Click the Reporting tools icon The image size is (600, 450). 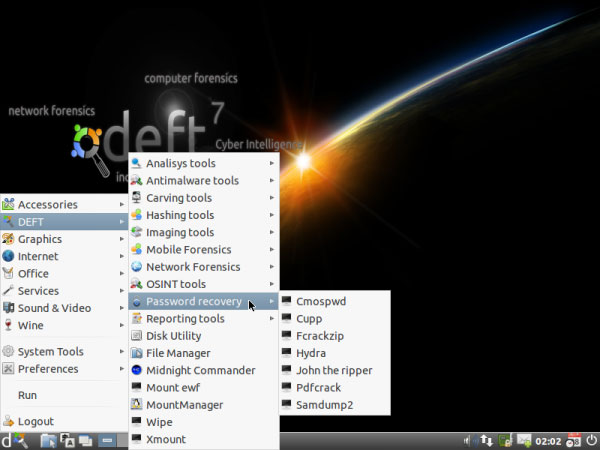point(137,318)
